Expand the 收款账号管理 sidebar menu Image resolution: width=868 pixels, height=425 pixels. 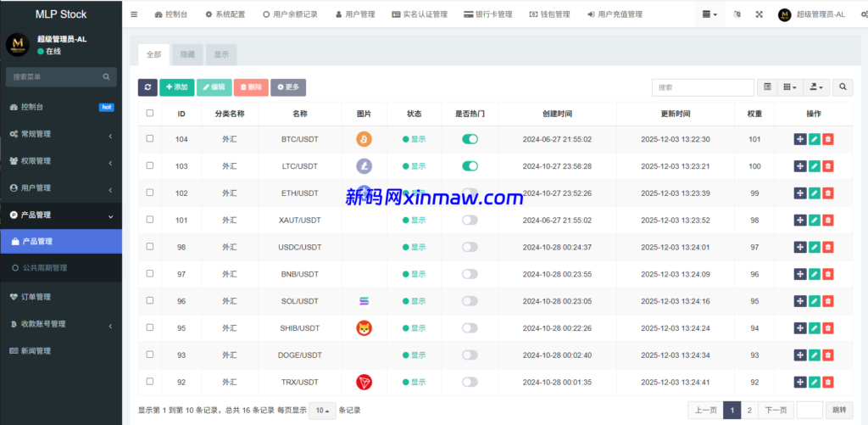point(61,324)
